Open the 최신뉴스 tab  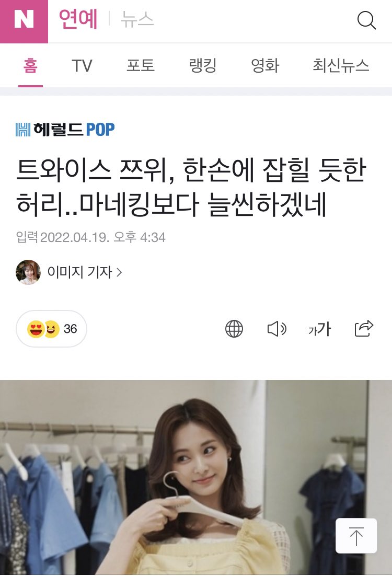click(x=341, y=66)
